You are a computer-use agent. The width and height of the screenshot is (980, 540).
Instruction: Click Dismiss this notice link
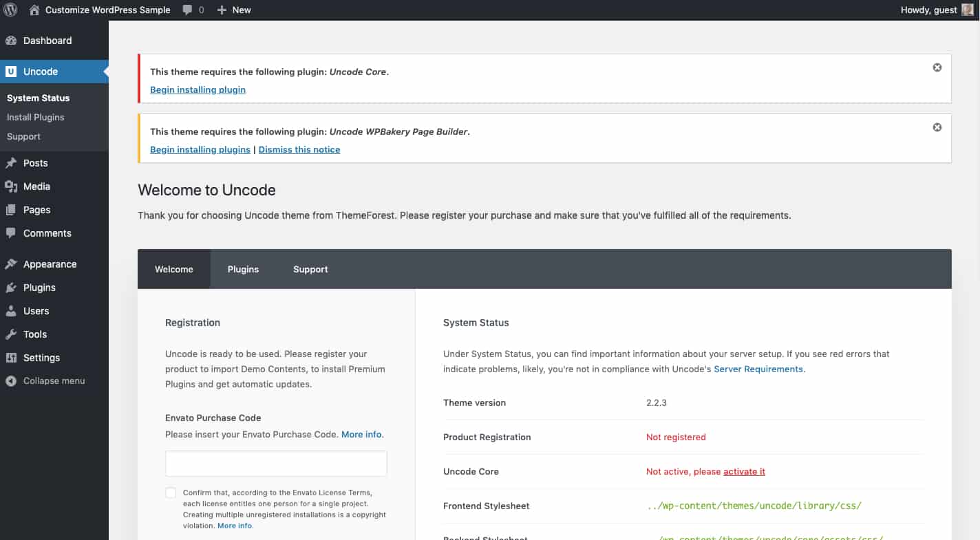click(x=299, y=149)
